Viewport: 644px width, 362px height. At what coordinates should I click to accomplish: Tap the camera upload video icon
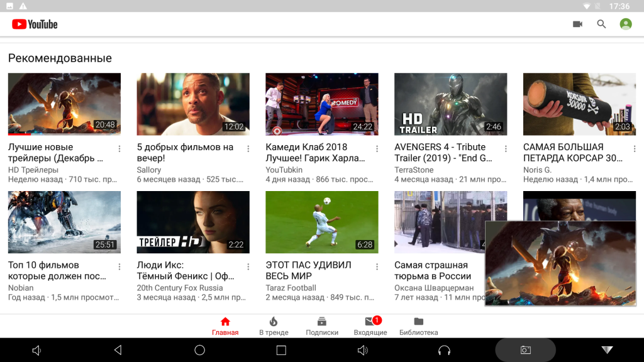pyautogui.click(x=577, y=24)
